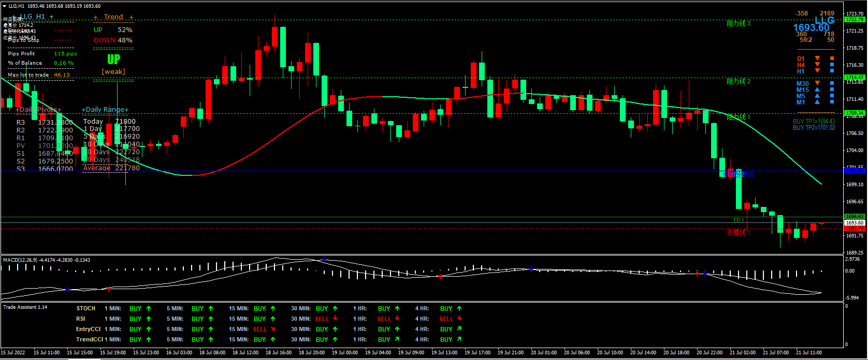Click the orange square beside D1
Screen dimensions: 868x360
pos(832,58)
